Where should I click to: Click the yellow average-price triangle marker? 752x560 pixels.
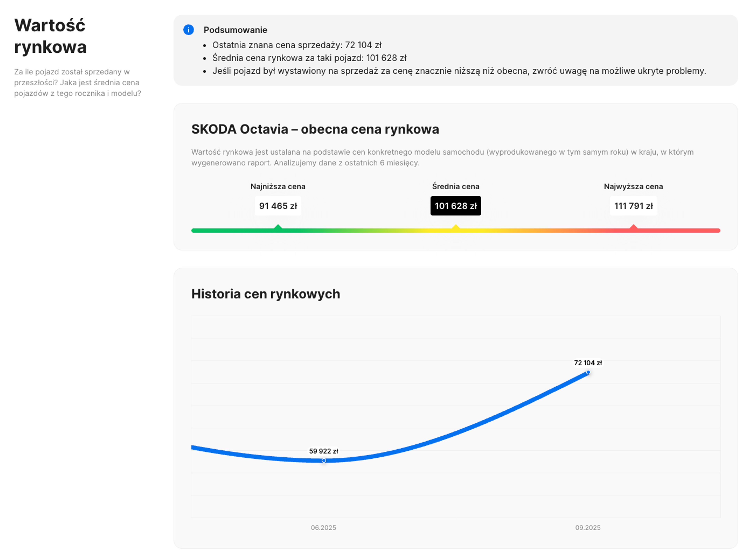pos(456,227)
